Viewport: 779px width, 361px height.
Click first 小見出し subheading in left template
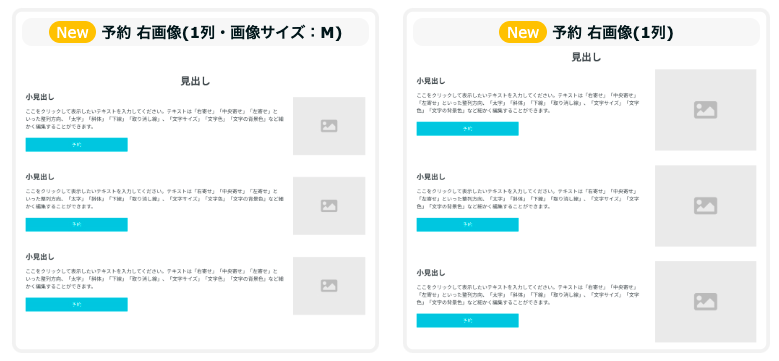[40, 97]
